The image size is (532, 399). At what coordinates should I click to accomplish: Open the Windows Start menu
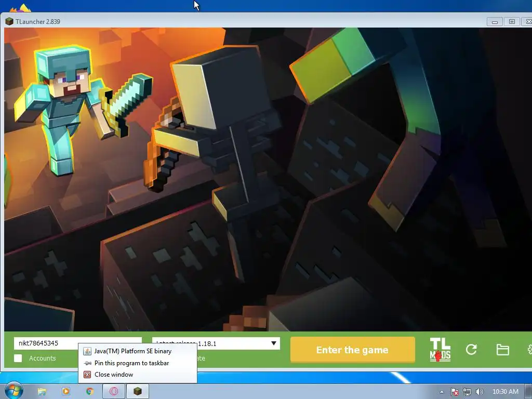13,391
